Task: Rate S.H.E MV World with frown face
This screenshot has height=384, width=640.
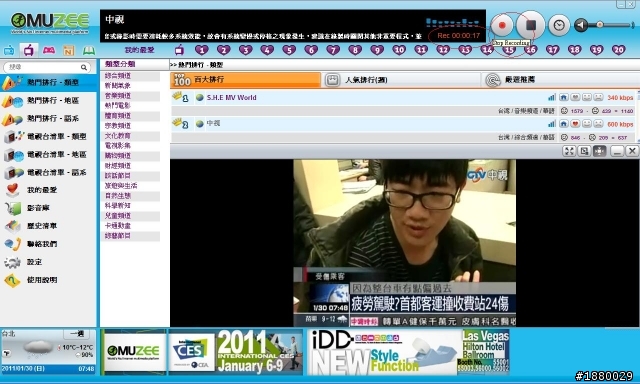Action: click(598, 97)
